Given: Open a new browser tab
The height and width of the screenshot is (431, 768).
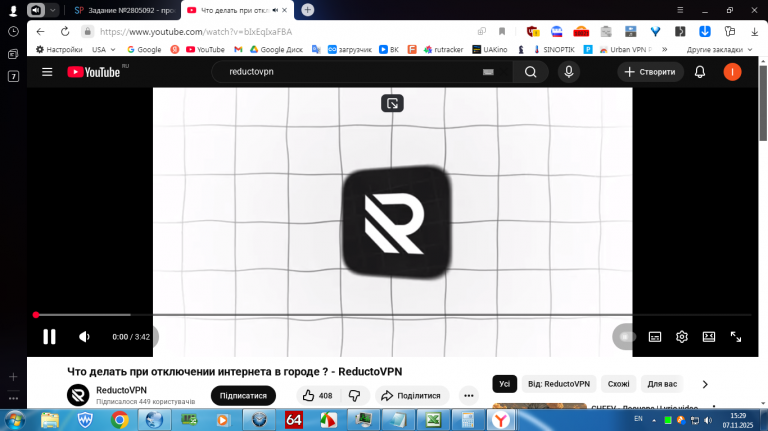Looking at the screenshot, I should 308,10.
